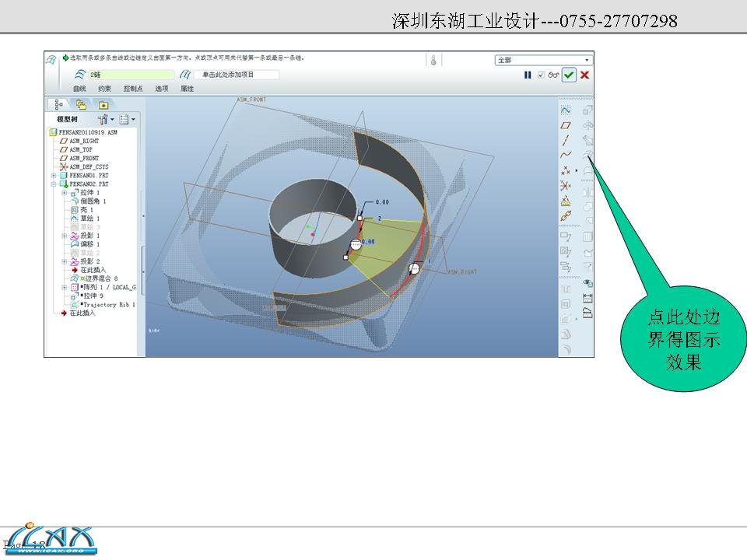Select the coordinate system tool
Viewport: 747px width, 560px height.
566,185
